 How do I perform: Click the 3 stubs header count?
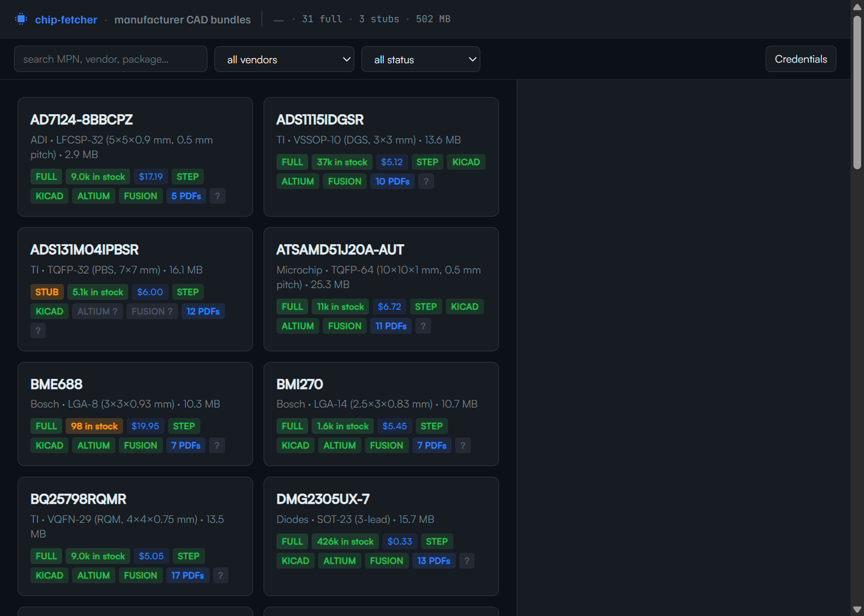pyautogui.click(x=379, y=19)
